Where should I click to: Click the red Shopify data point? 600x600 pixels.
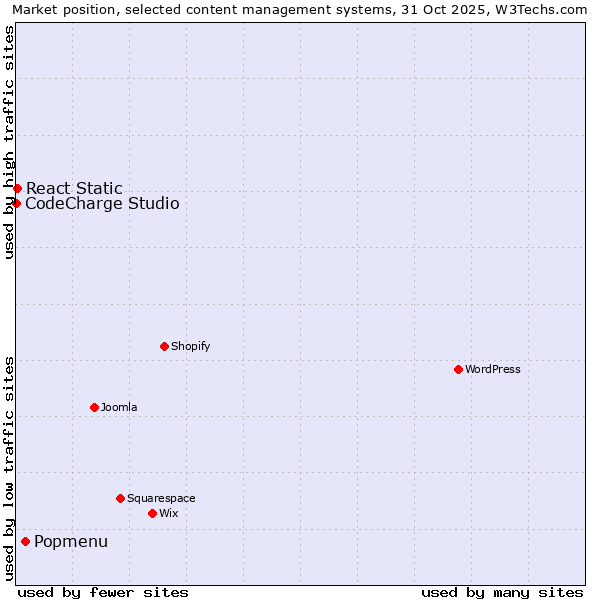[x=164, y=346]
